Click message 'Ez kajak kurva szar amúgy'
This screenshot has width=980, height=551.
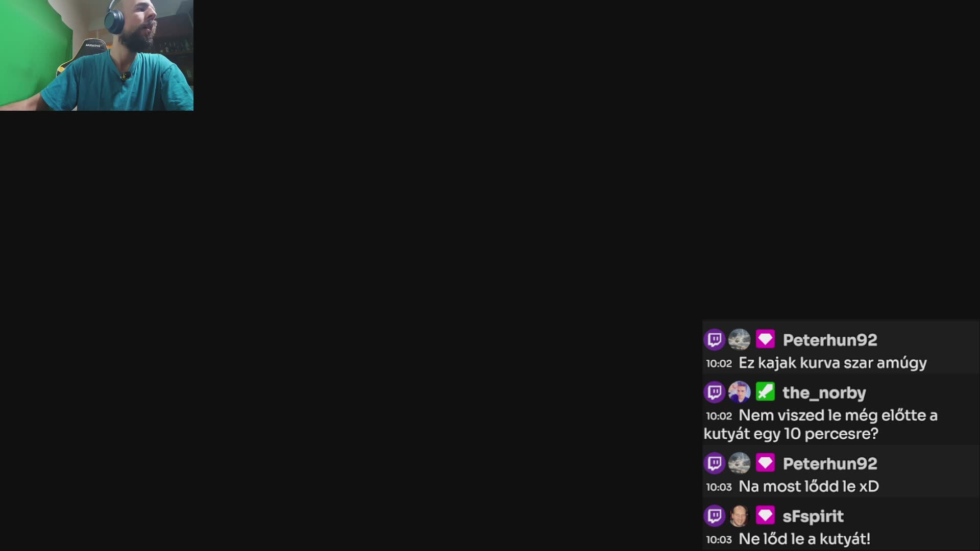click(832, 363)
